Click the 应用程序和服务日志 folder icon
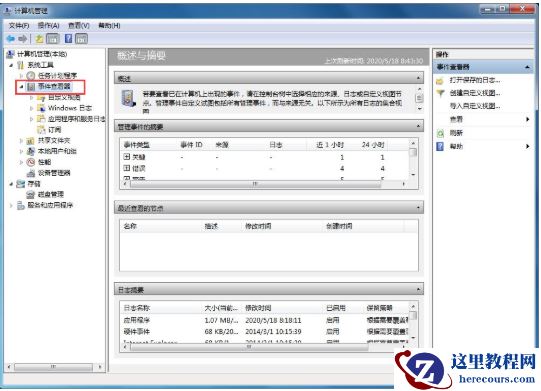 coord(41,119)
